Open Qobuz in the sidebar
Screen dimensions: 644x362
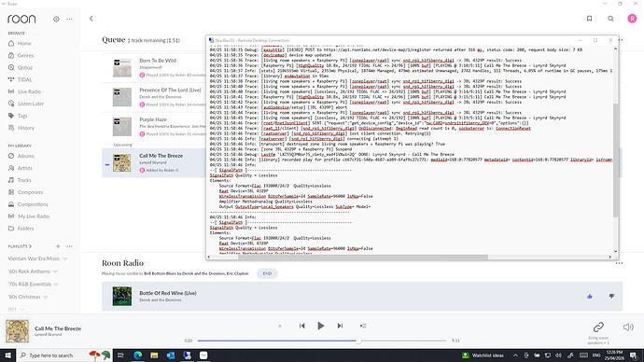24,67
